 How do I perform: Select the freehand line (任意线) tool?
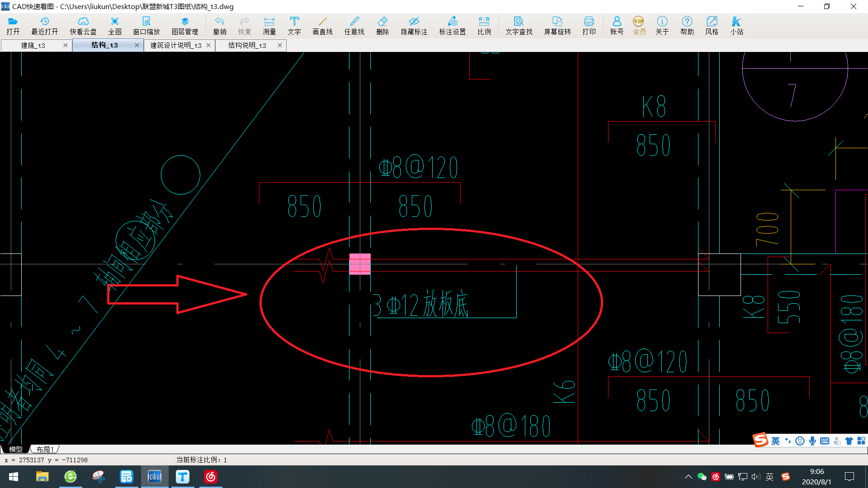[354, 25]
